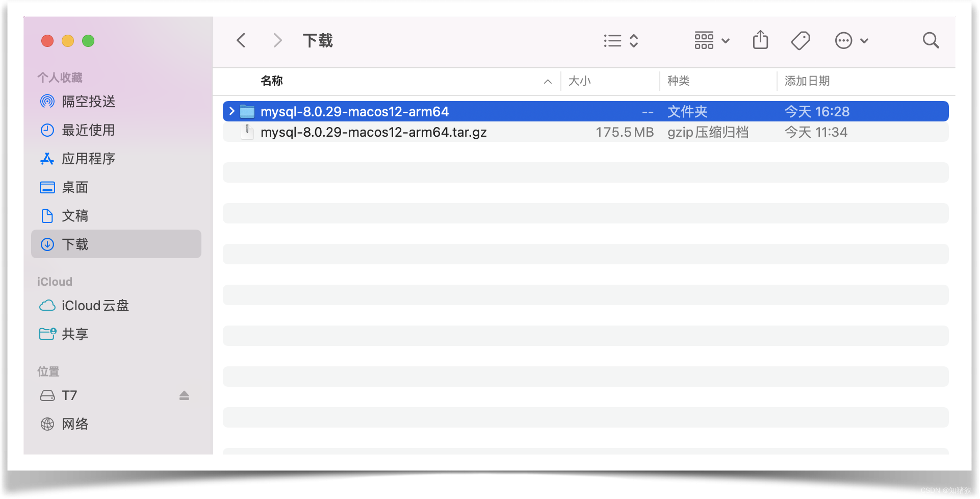Viewport: 980px width, 499px height.
Task: Click the AirDrop icon in sidebar
Action: [47, 101]
